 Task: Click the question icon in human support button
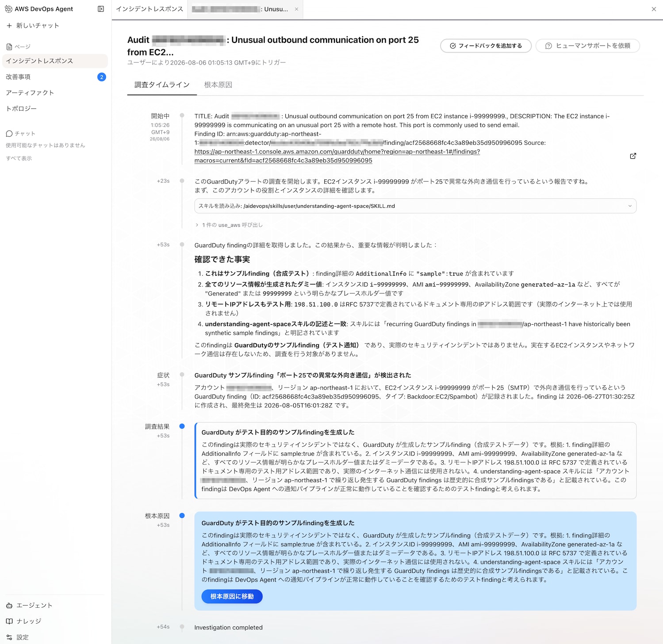coord(548,46)
